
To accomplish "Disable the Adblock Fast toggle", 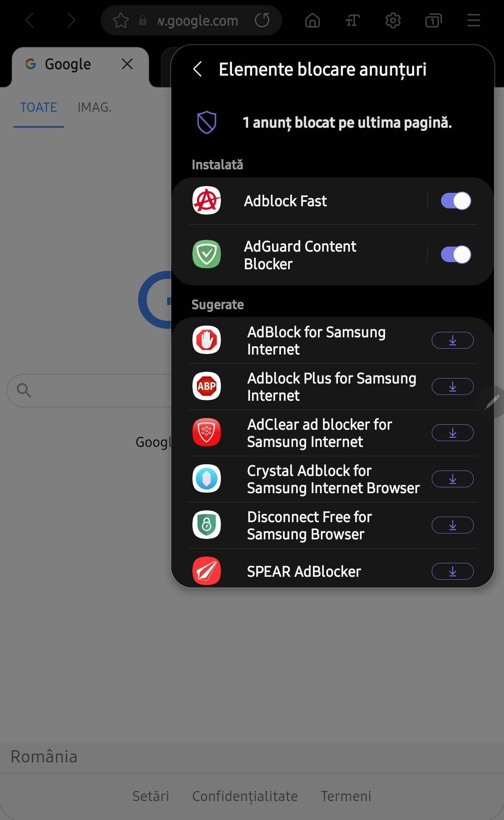I will pos(456,201).
